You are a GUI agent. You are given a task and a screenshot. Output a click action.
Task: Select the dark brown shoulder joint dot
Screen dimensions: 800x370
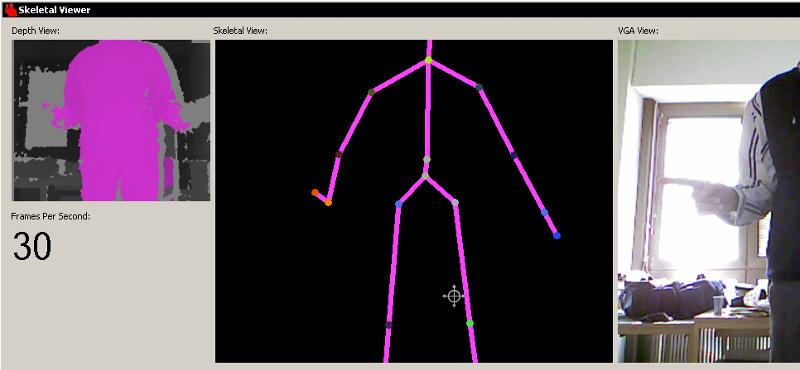pyautogui.click(x=371, y=92)
